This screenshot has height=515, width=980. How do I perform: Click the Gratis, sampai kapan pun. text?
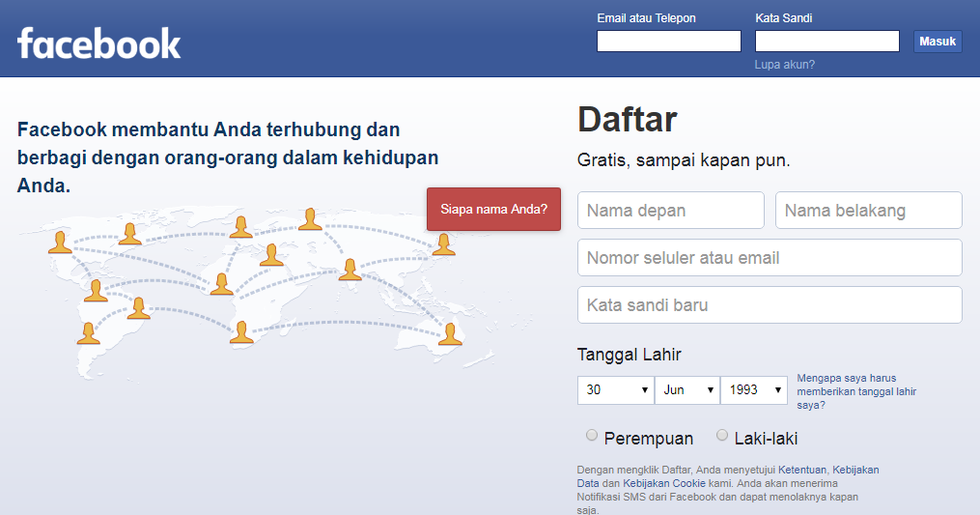point(684,160)
